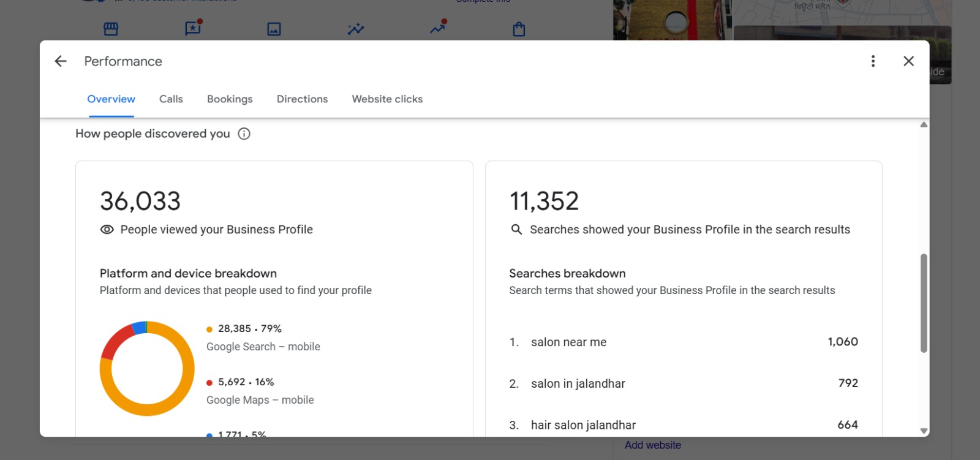
Task: Click the 792 count for salon in jalandhar
Action: click(x=848, y=383)
